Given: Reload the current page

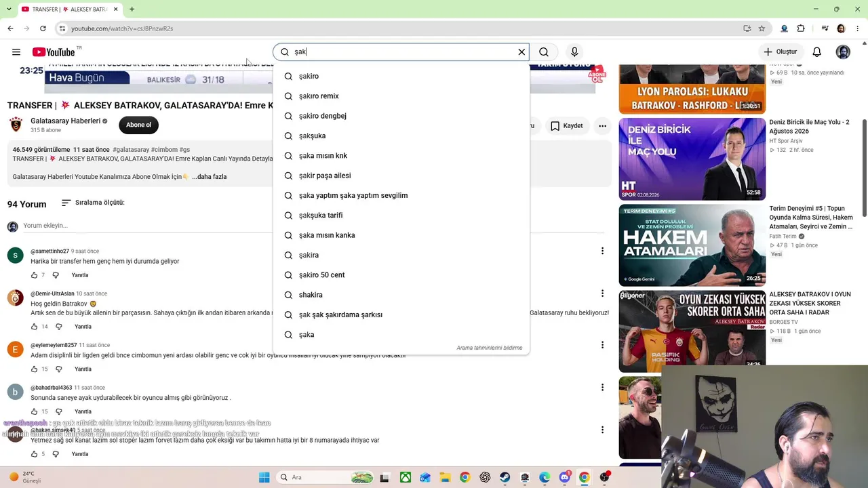Looking at the screenshot, I should point(43,28).
